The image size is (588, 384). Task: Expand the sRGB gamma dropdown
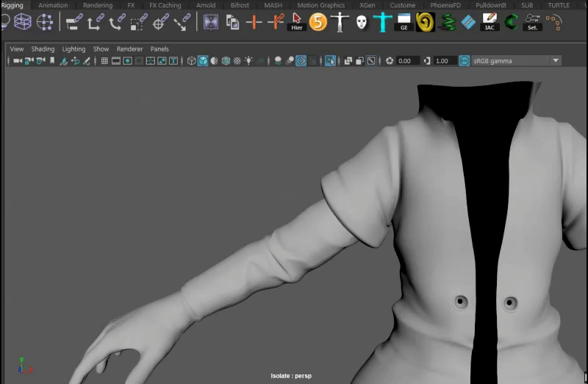(556, 61)
